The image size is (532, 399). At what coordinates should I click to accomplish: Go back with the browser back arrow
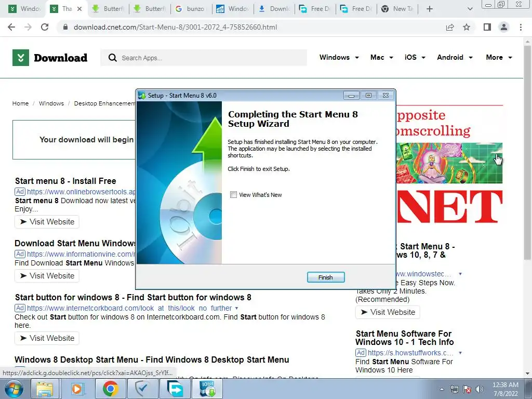pos(11,27)
